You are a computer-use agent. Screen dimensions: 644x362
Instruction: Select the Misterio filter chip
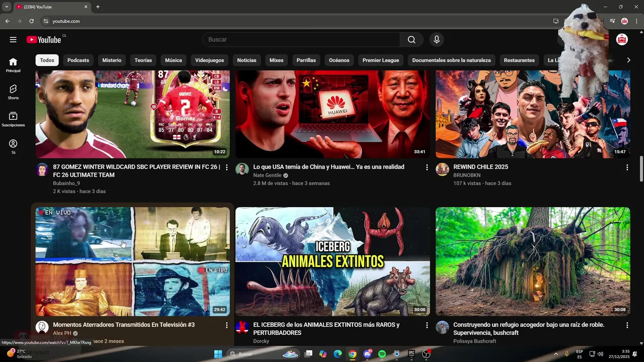pos(112,60)
